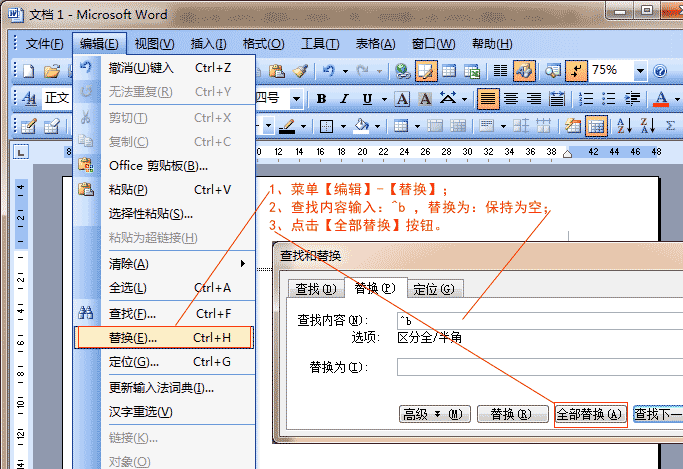Open the 文件(F) menu
Viewport: 683px width, 469px height.
pyautogui.click(x=44, y=44)
